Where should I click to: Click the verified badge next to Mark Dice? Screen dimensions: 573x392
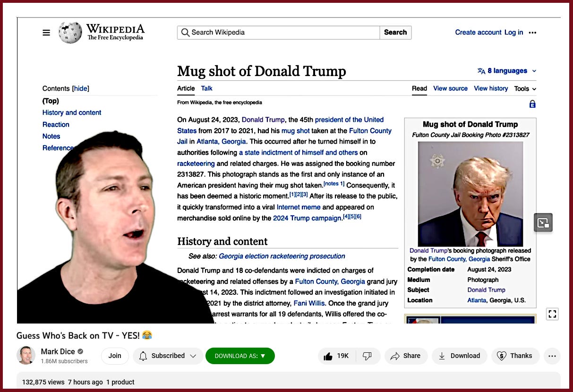click(80, 351)
